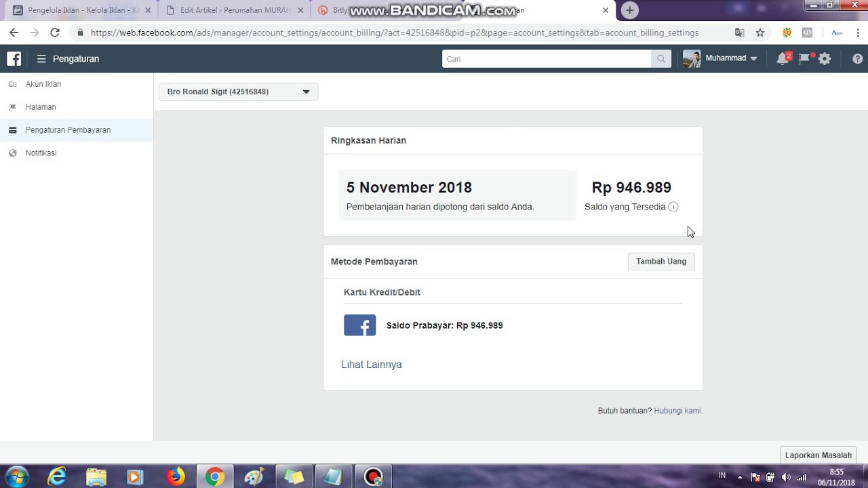Open the help question mark icon

point(858,59)
